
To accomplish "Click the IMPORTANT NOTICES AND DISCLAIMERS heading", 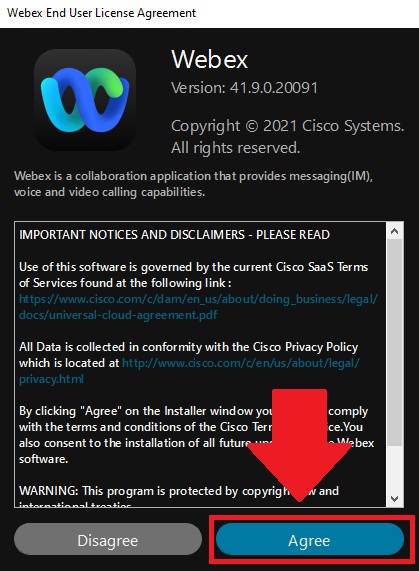I will tap(174, 235).
